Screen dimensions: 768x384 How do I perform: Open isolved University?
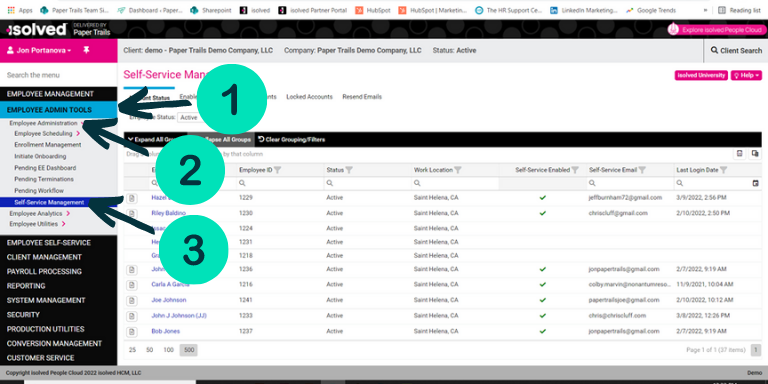(x=701, y=75)
